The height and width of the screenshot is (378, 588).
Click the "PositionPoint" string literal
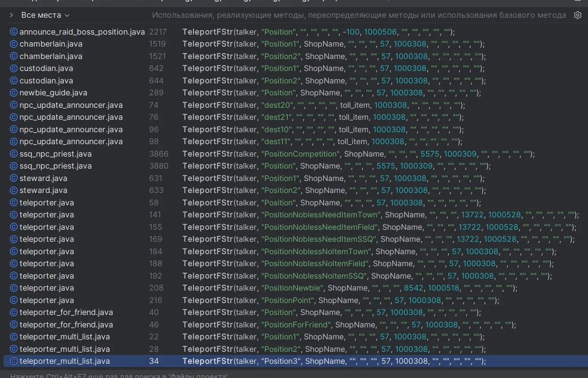pyautogui.click(x=287, y=300)
